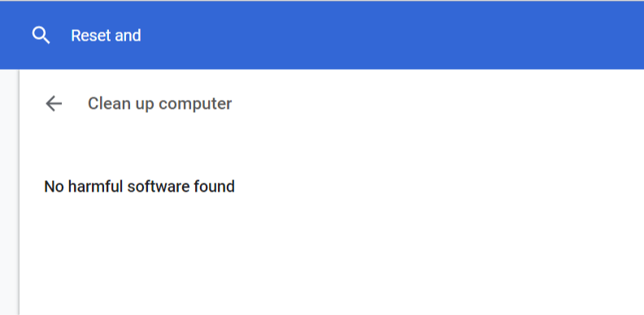Click the word "Clean" in the page title
Viewport: 644px width, 315px height.
click(106, 104)
